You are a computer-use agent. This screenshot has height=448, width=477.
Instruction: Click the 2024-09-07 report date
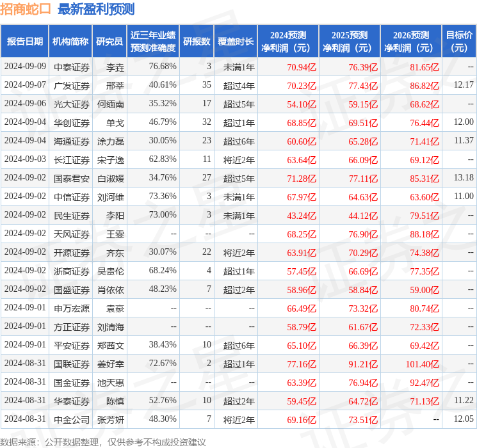[25, 84]
